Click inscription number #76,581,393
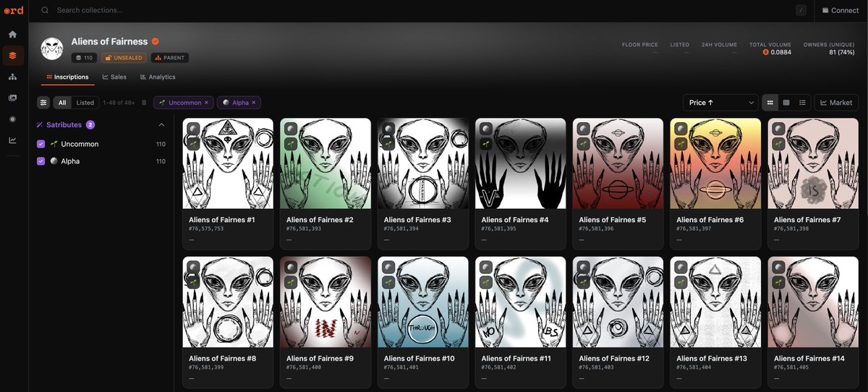 [304, 229]
